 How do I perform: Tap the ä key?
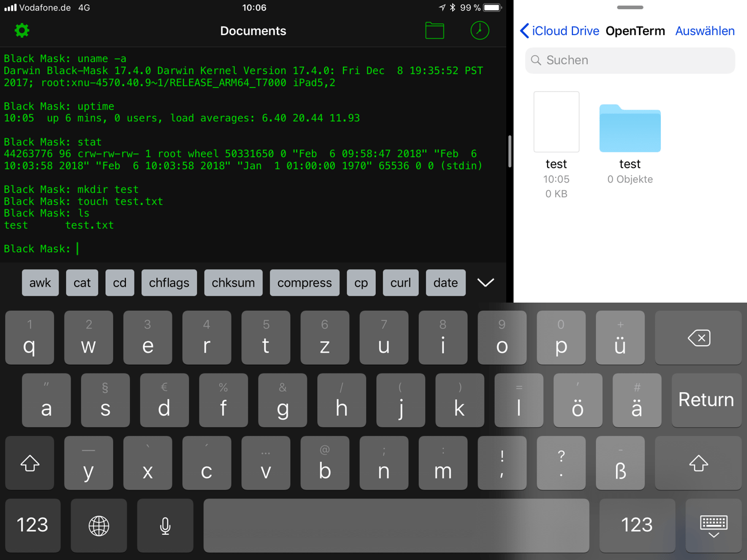[x=637, y=400]
